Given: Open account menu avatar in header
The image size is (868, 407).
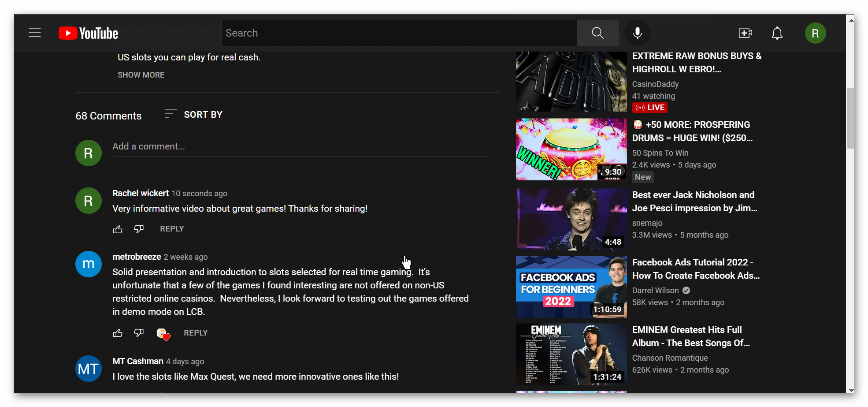Looking at the screenshot, I should (x=815, y=33).
